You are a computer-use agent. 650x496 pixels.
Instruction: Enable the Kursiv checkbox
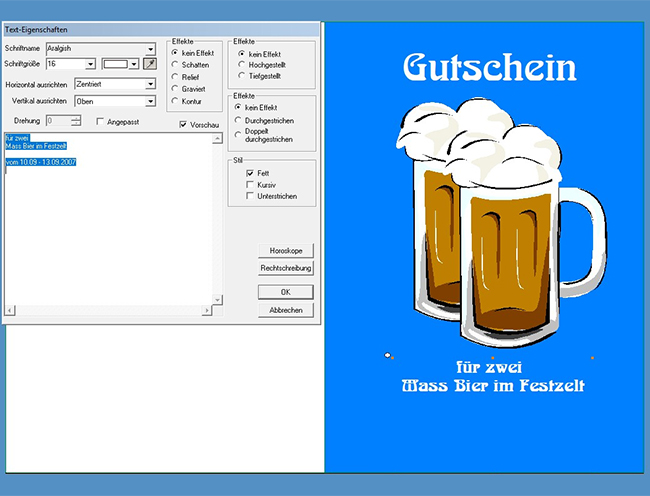pyautogui.click(x=251, y=184)
